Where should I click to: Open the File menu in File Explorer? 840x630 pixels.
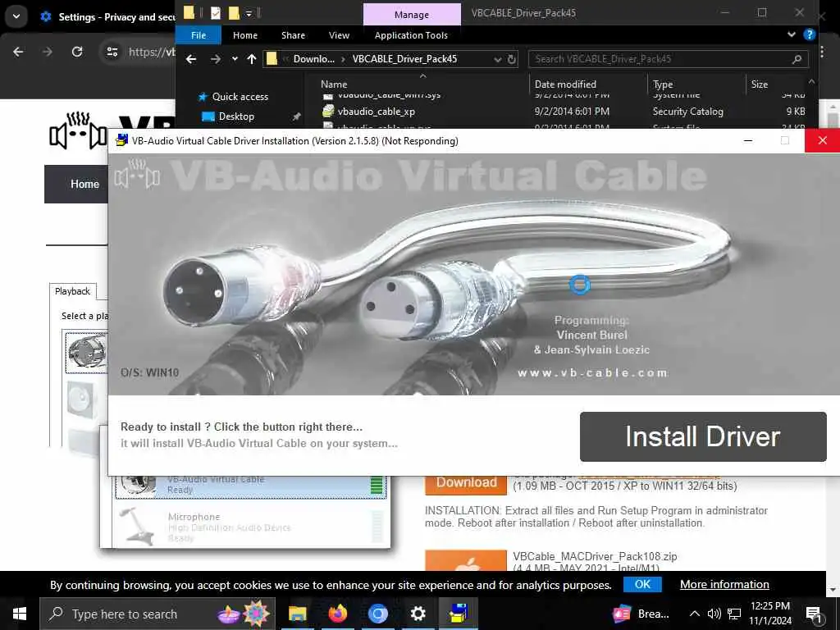199,35
